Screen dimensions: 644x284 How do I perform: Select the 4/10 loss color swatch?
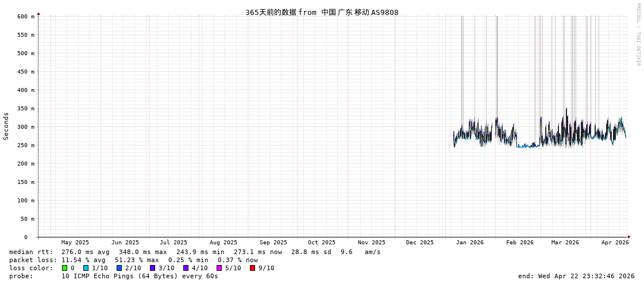[x=186, y=268]
